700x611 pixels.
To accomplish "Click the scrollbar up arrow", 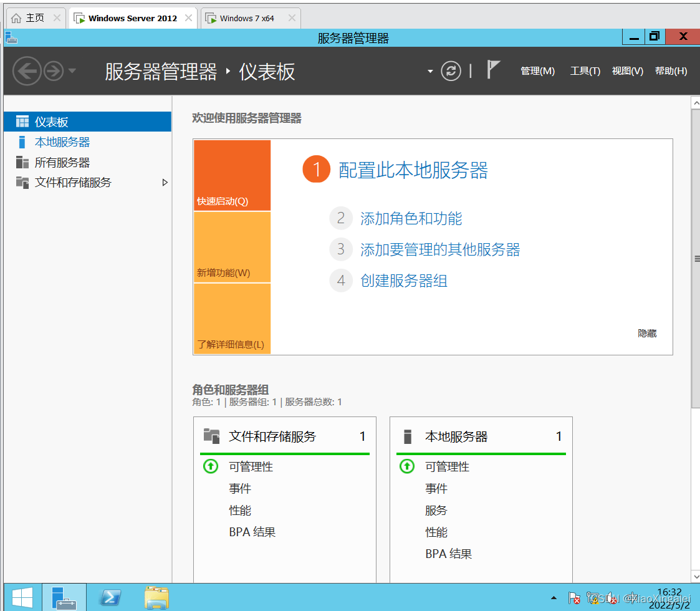I will coord(696,103).
